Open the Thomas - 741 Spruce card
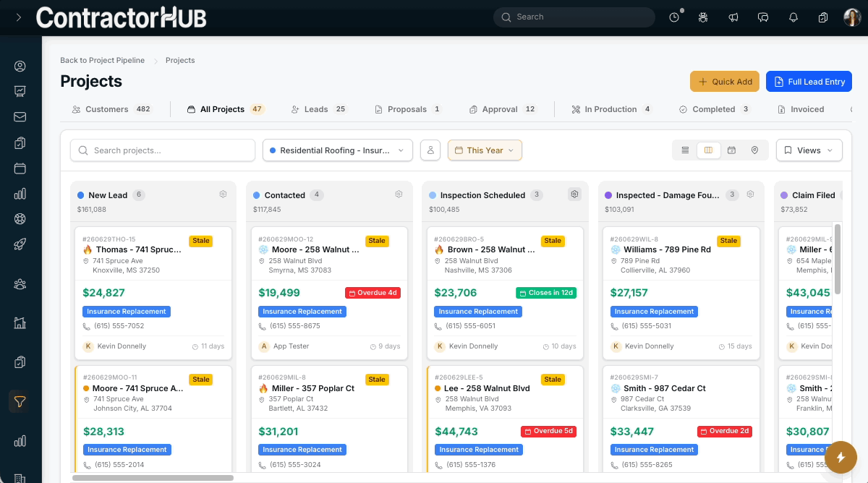This screenshot has height=483, width=868. pyautogui.click(x=153, y=293)
